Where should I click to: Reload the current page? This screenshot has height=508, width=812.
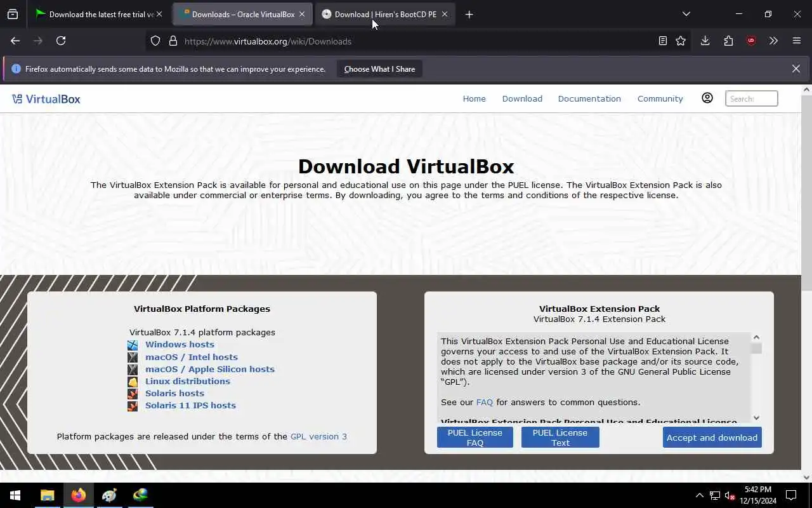61,41
